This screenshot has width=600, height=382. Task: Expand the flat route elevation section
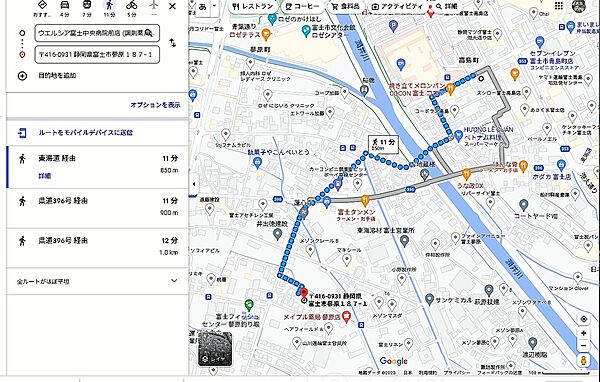click(x=174, y=281)
